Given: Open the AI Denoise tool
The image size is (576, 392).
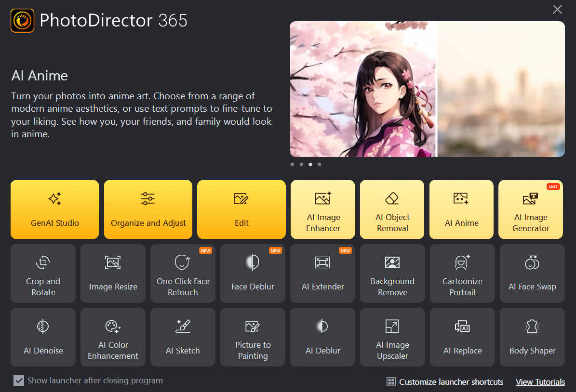Looking at the screenshot, I should click(x=43, y=337).
